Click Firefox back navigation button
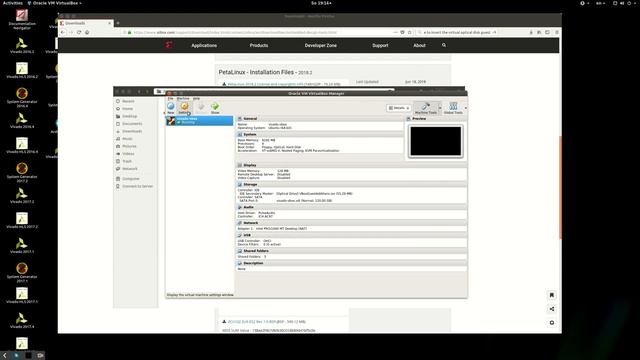Image resolution: width=640 pixels, height=360 pixels. click(63, 32)
